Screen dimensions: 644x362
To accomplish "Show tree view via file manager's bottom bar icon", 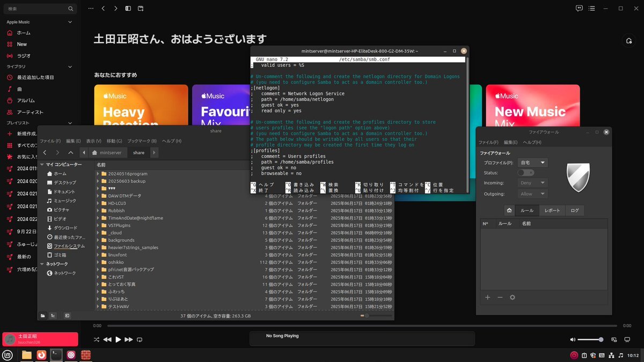I will (x=53, y=316).
